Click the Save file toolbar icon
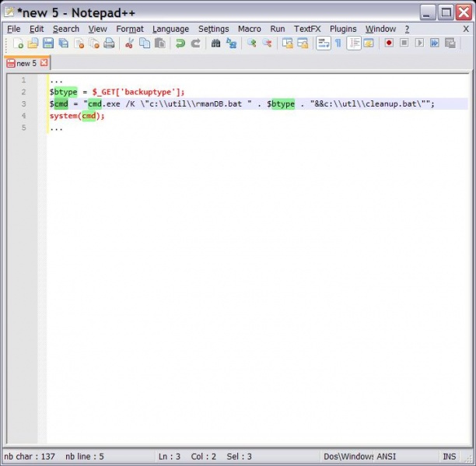The height and width of the screenshot is (466, 476). (x=48, y=44)
